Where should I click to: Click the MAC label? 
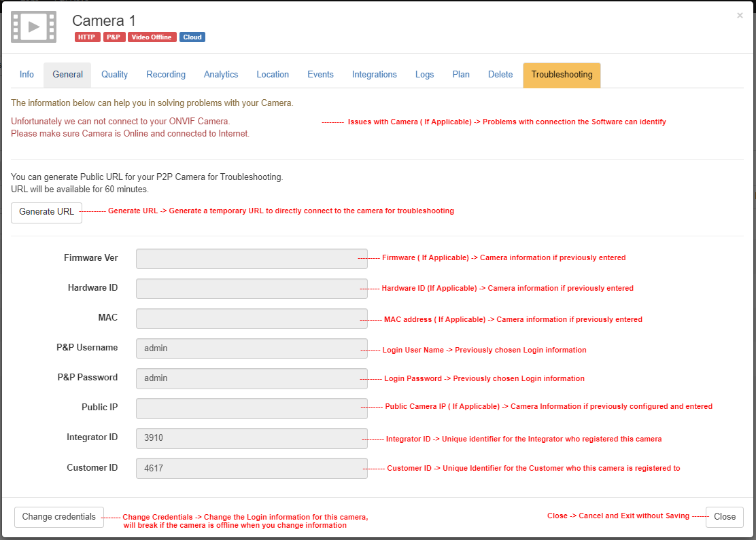[x=108, y=317]
